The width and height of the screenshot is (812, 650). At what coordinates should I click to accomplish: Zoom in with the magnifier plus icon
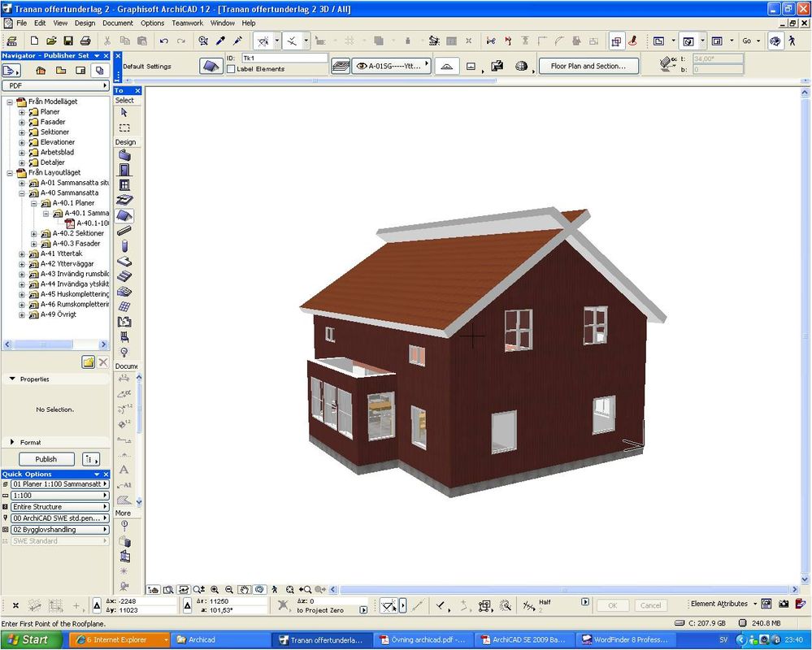(x=215, y=589)
